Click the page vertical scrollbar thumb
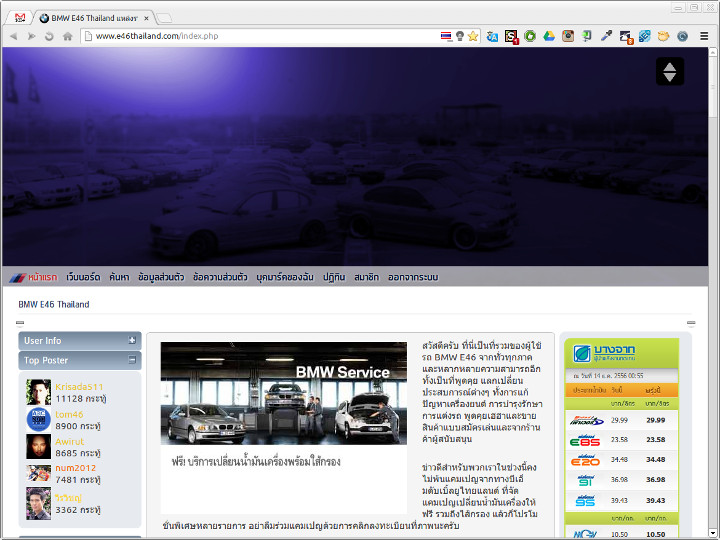 713,85
